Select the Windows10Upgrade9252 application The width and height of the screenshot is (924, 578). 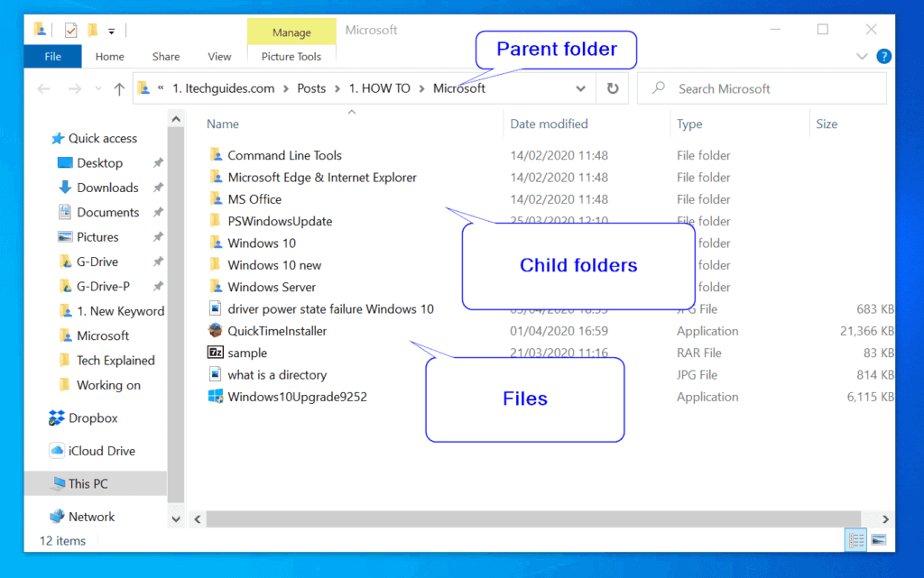287,397
